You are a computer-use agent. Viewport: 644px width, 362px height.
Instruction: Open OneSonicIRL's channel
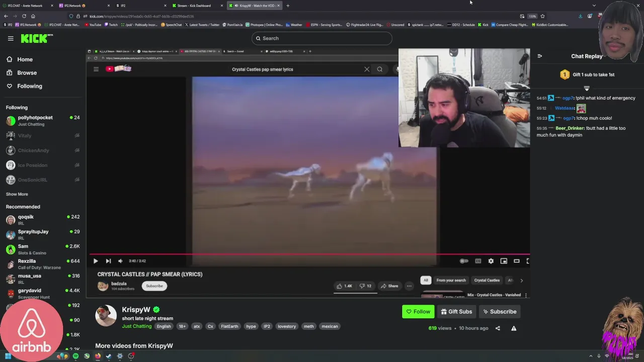click(43, 179)
